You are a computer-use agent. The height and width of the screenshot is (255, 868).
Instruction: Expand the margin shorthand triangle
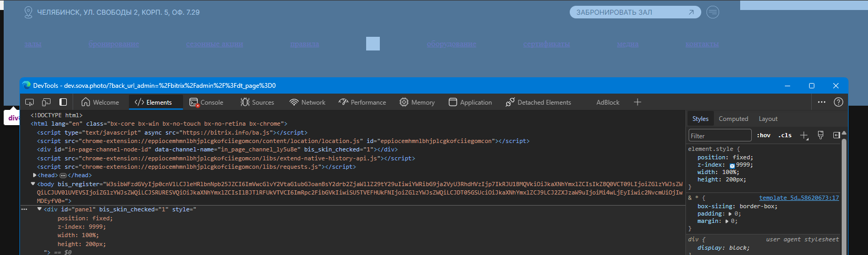point(726,221)
